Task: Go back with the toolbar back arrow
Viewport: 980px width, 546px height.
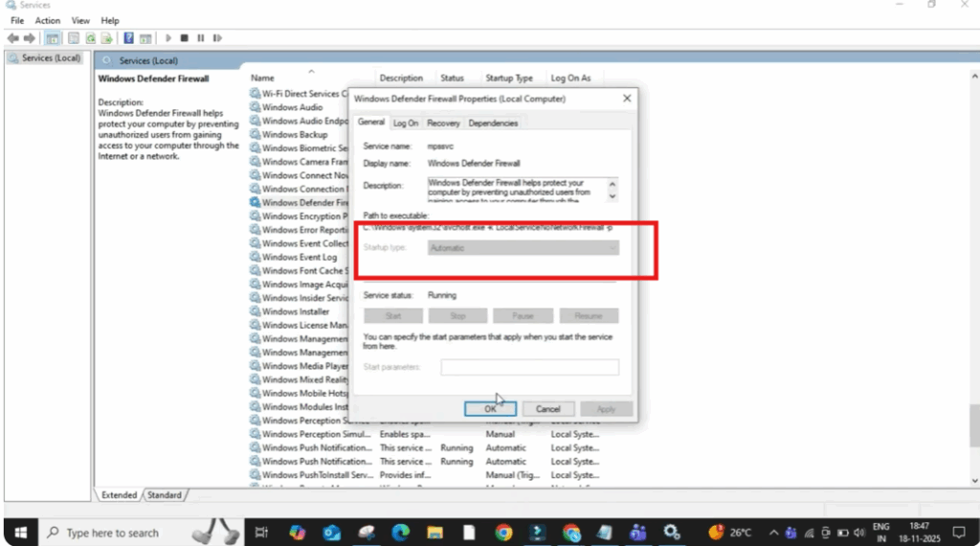Action: click(x=12, y=38)
